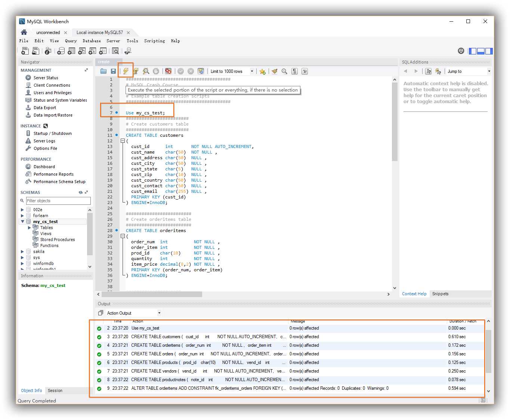Image resolution: width=510 pixels, height=420 pixels.
Task: Search table data icon
Action: click(115, 51)
